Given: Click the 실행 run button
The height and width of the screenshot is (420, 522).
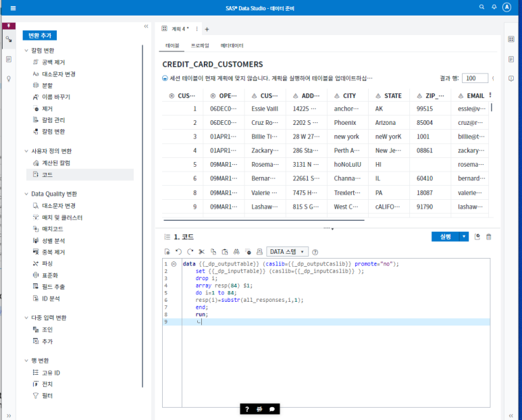Looking at the screenshot, I should pos(445,237).
